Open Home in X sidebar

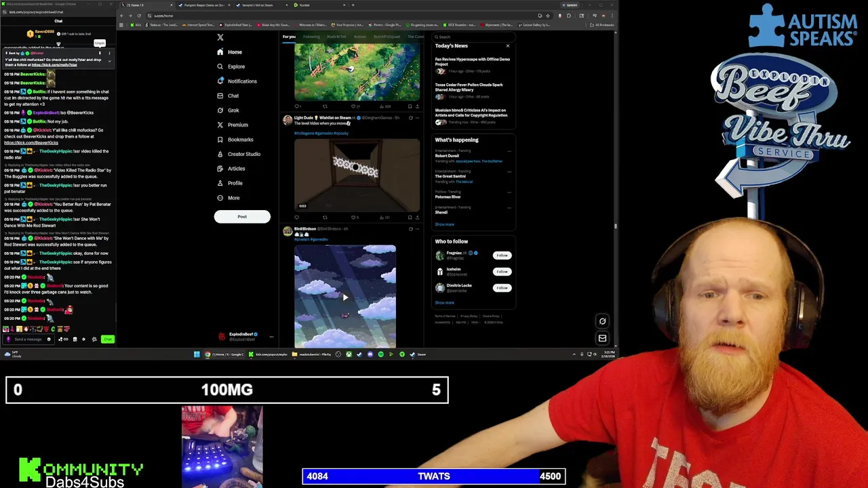pos(229,52)
